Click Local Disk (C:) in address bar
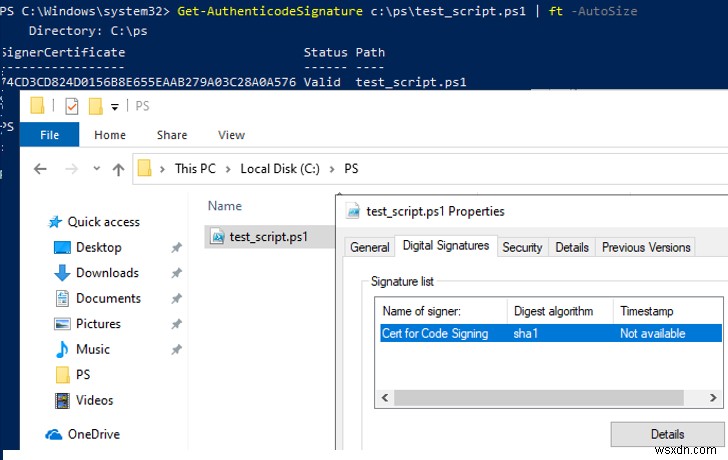This screenshot has height=460, width=728. (280, 168)
